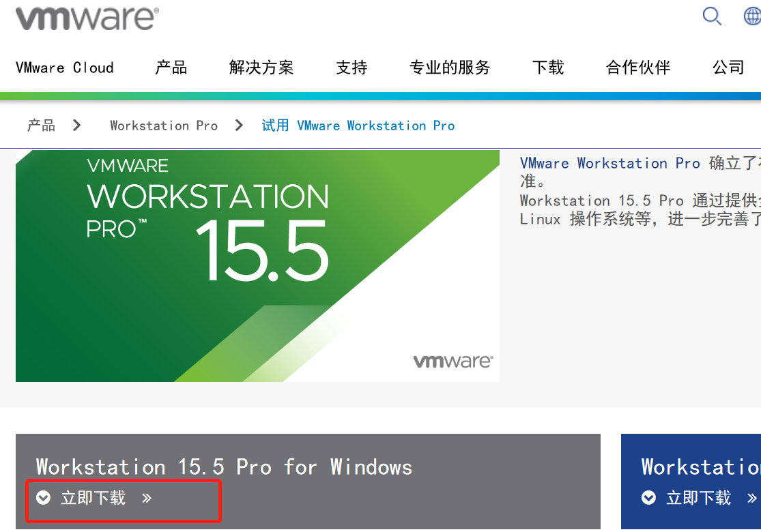The width and height of the screenshot is (761, 532).
Task: Click the double chevron after Windows 立即下载
Action: 146,498
